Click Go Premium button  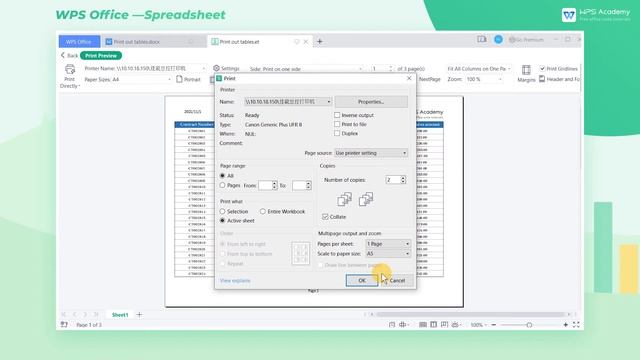pyautogui.click(x=526, y=40)
